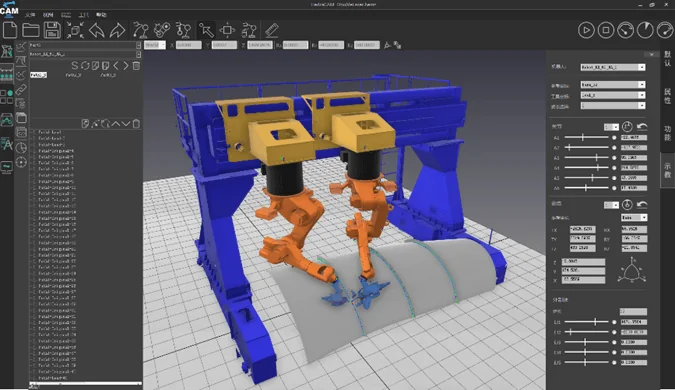Screen dimensions: 675x390
Task: Switch to the 默认 vertical tab on the right edge
Action: click(668, 58)
